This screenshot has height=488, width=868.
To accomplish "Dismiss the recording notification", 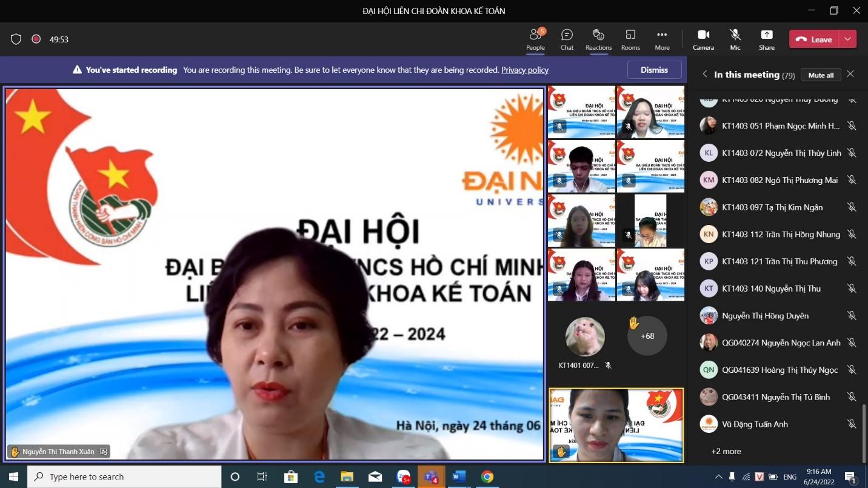I will click(654, 70).
